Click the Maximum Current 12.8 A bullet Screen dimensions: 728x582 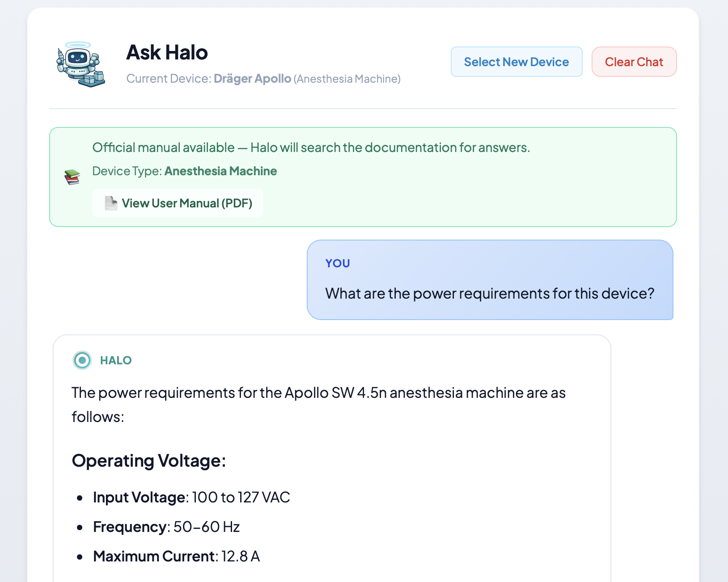176,556
